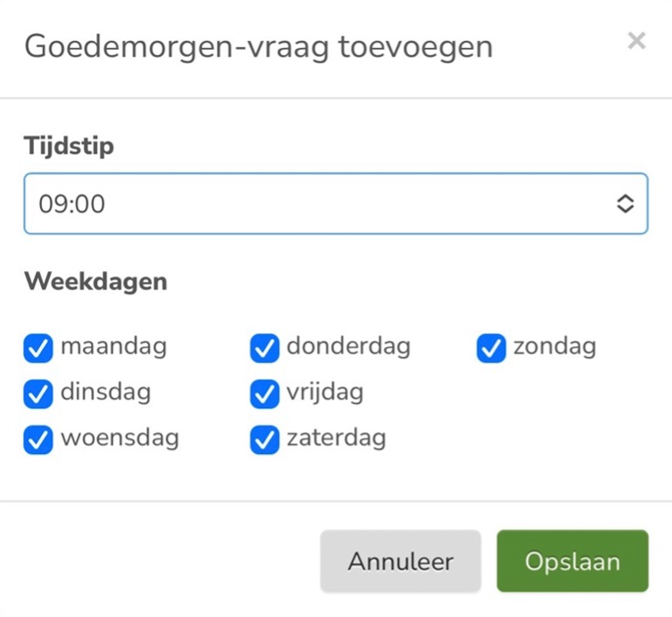The height and width of the screenshot is (617, 672).
Task: Click the 'woensdag' label text
Action: tap(120, 438)
